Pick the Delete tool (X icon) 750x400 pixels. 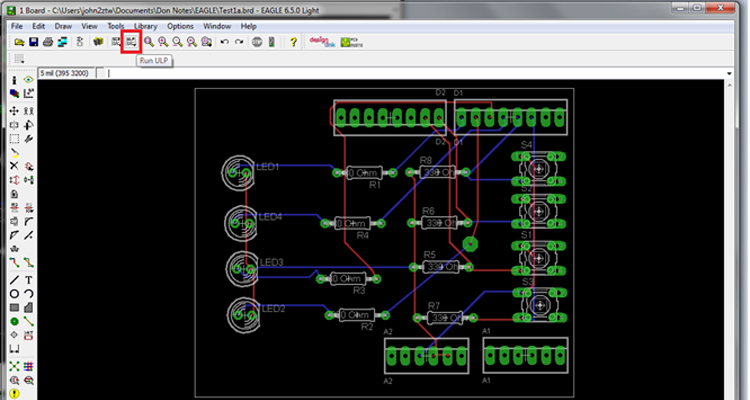click(14, 166)
